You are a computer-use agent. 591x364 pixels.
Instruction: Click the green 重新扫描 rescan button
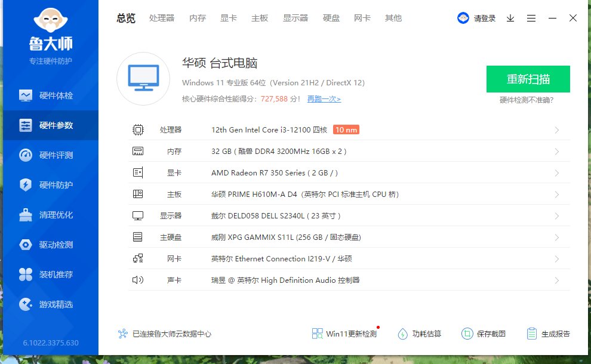[528, 79]
